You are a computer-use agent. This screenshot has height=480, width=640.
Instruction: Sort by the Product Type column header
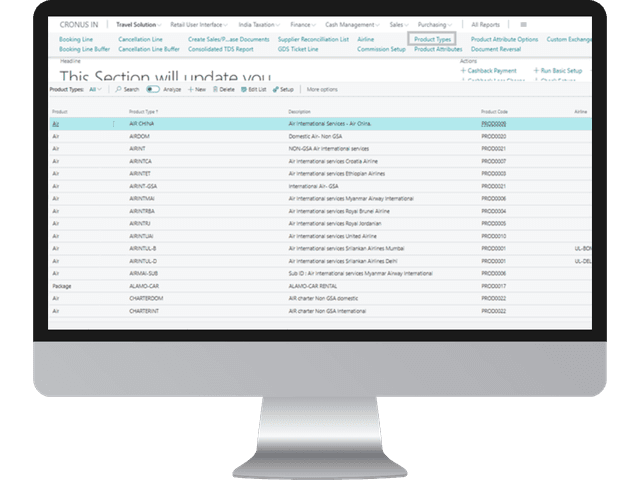pos(143,112)
